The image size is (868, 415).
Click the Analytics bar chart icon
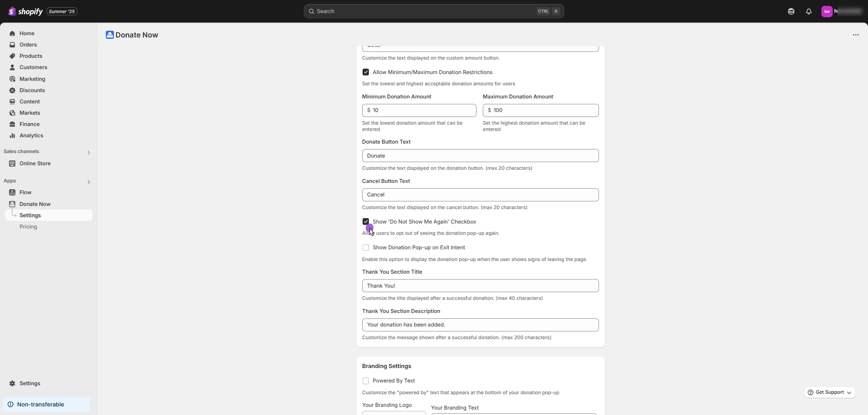(x=12, y=135)
